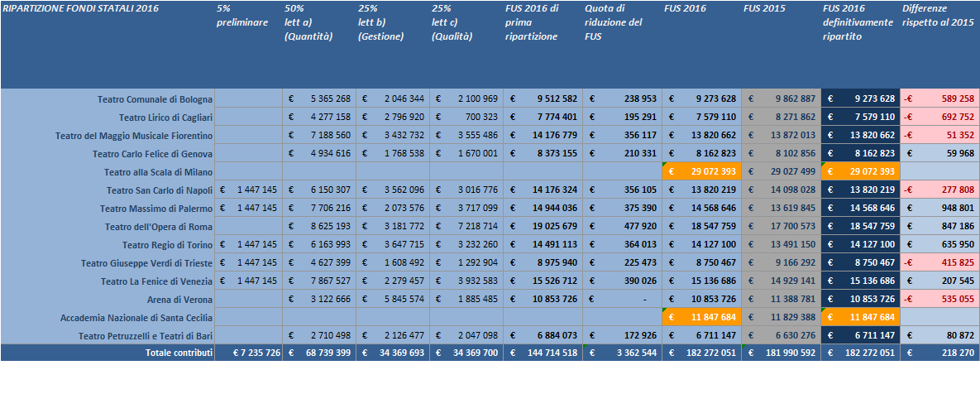The width and height of the screenshot is (980, 418).
Task: Select the difference cell 207 545
Action: [939, 281]
